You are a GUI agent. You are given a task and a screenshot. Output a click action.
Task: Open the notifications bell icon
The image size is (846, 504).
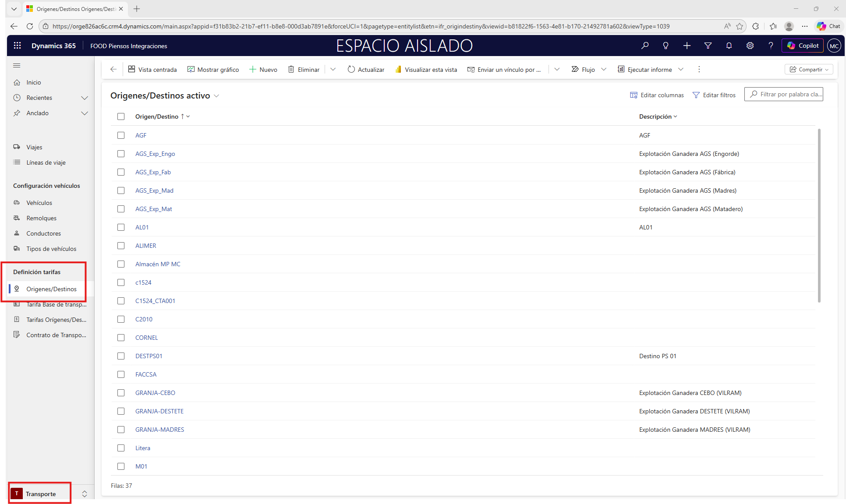[x=729, y=46]
